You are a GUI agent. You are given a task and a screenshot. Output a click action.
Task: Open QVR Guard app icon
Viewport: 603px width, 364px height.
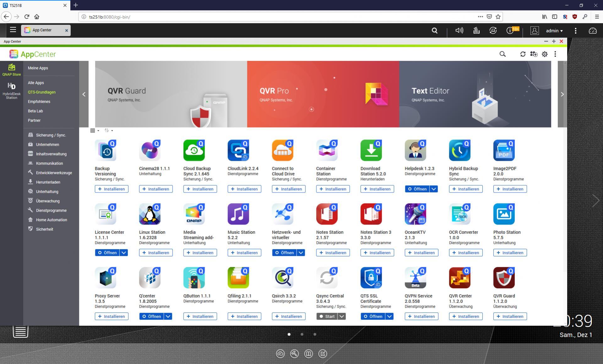tap(504, 278)
